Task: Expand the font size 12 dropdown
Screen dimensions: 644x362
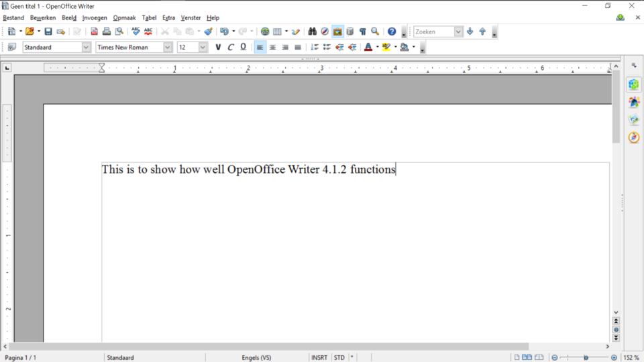Action: point(203,47)
